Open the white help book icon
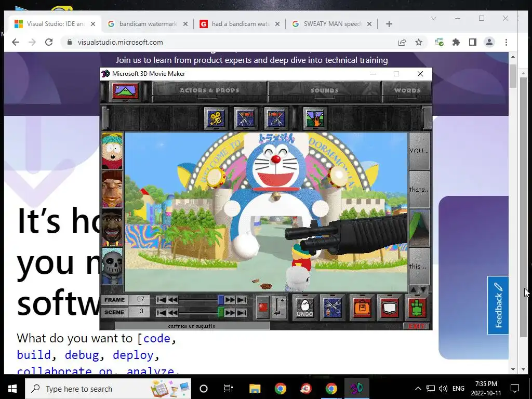The height and width of the screenshot is (399, 532). pyautogui.click(x=390, y=307)
